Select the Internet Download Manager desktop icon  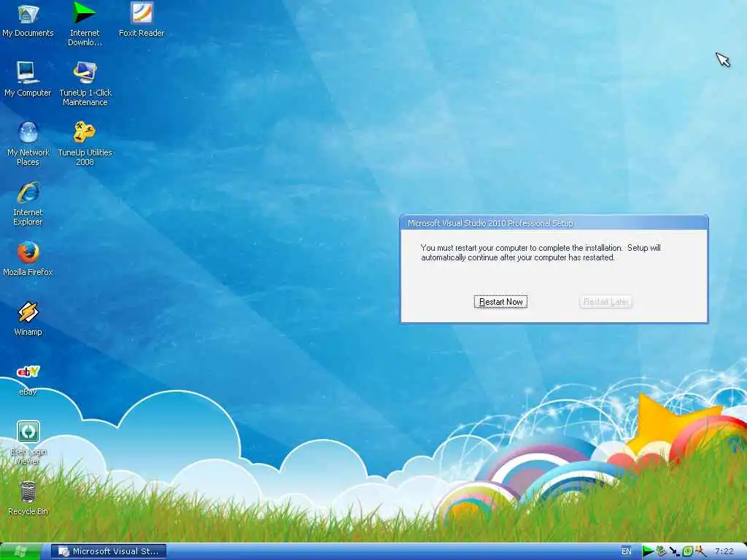[85, 24]
